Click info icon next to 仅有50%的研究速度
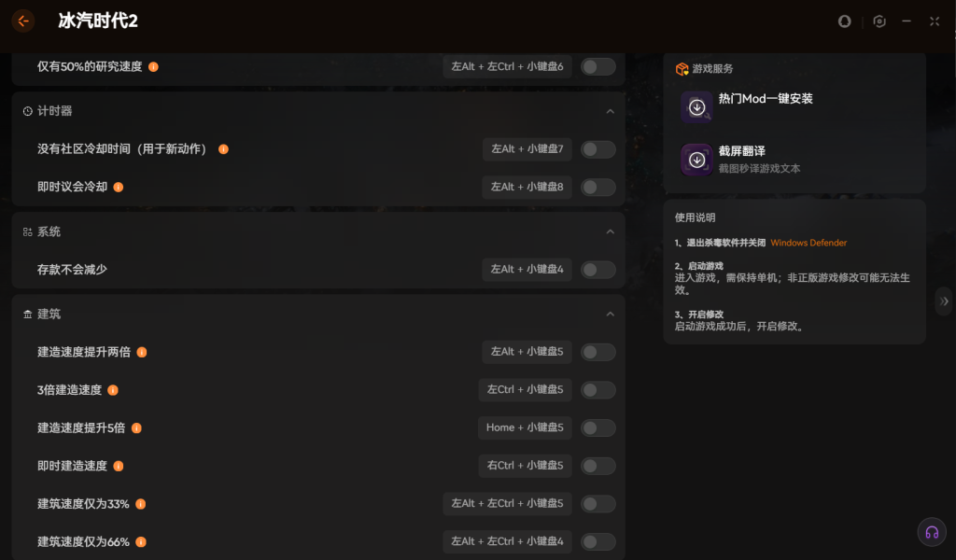 (153, 67)
